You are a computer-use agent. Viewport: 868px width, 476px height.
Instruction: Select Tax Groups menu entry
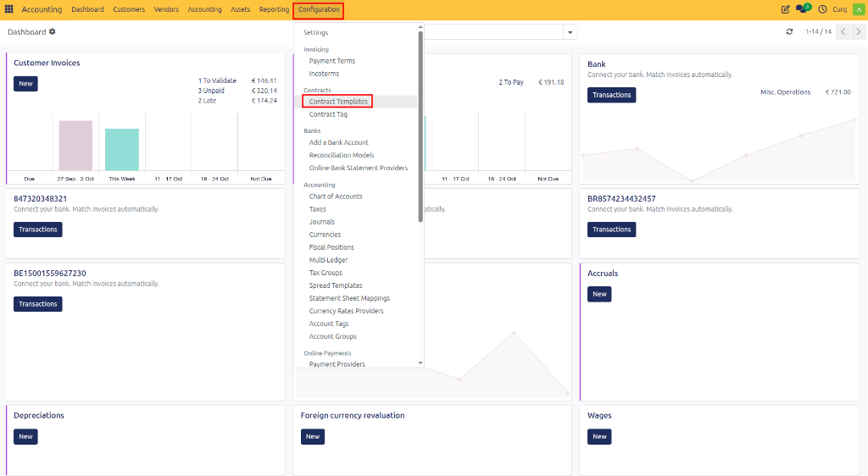tap(325, 273)
